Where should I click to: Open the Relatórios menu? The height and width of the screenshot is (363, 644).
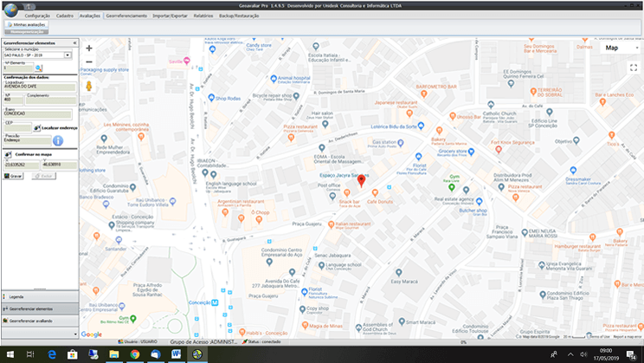coord(203,16)
